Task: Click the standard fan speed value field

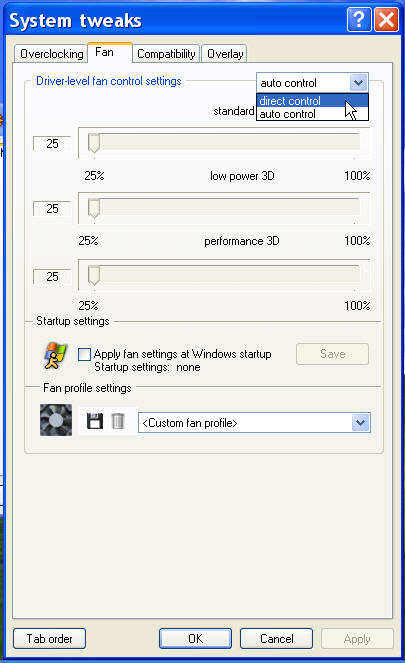Action: pyautogui.click(x=52, y=144)
